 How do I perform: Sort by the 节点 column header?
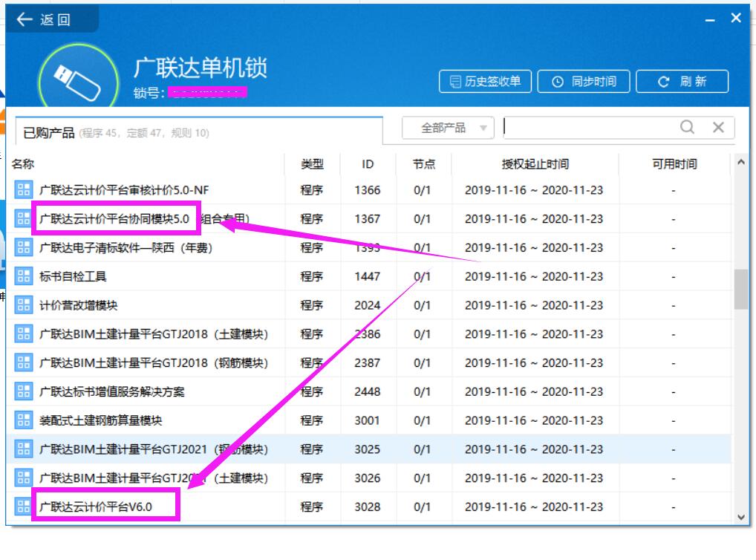pos(424,164)
